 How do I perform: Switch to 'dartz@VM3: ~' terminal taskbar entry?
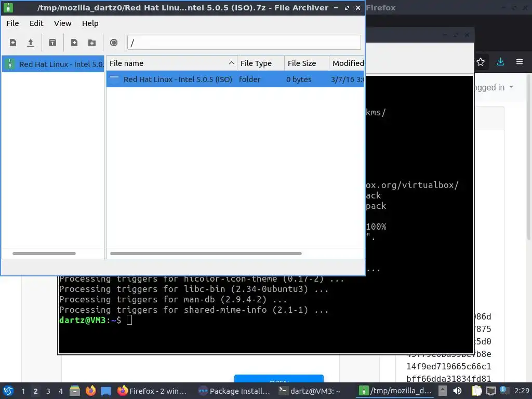[x=310, y=391]
